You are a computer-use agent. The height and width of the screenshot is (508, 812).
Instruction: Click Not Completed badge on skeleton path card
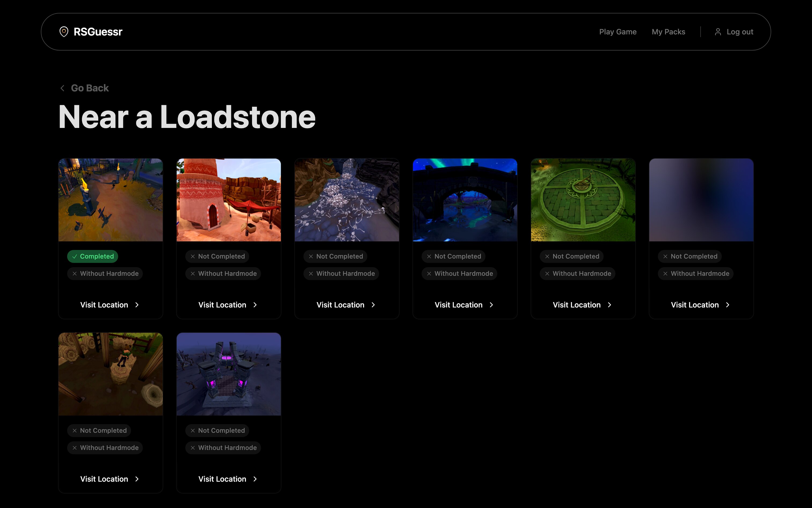pyautogui.click(x=335, y=256)
